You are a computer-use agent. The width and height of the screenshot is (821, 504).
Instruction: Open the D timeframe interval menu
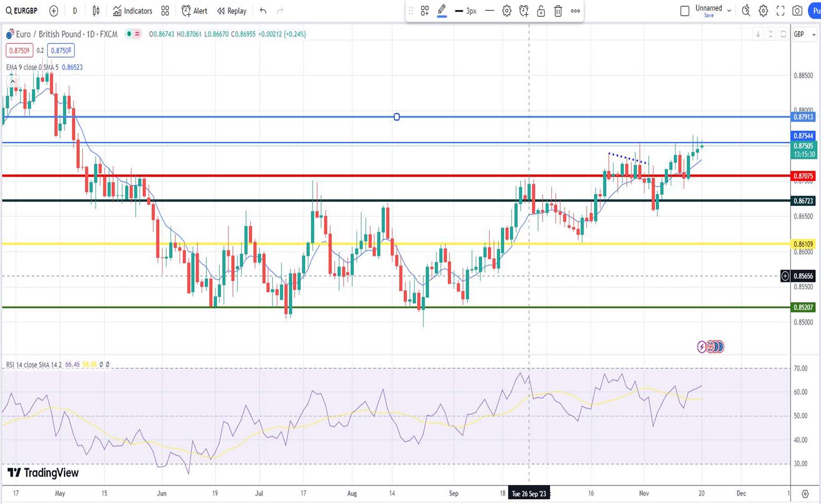pyautogui.click(x=75, y=11)
